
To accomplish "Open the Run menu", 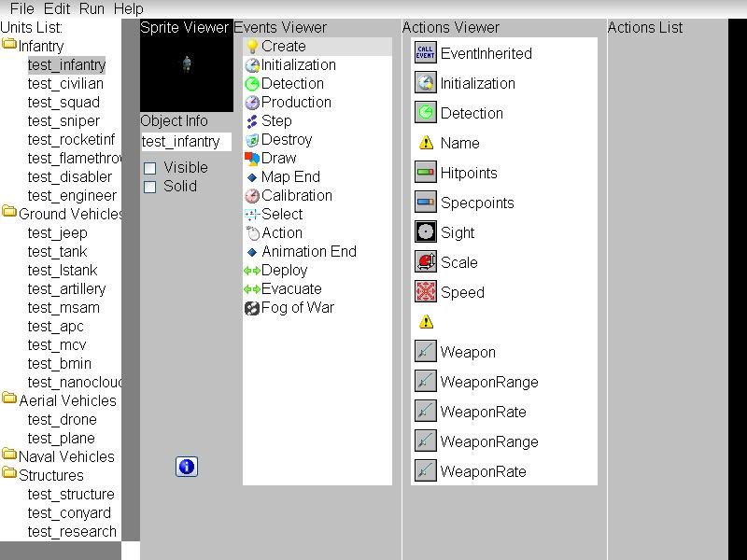I will [92, 8].
